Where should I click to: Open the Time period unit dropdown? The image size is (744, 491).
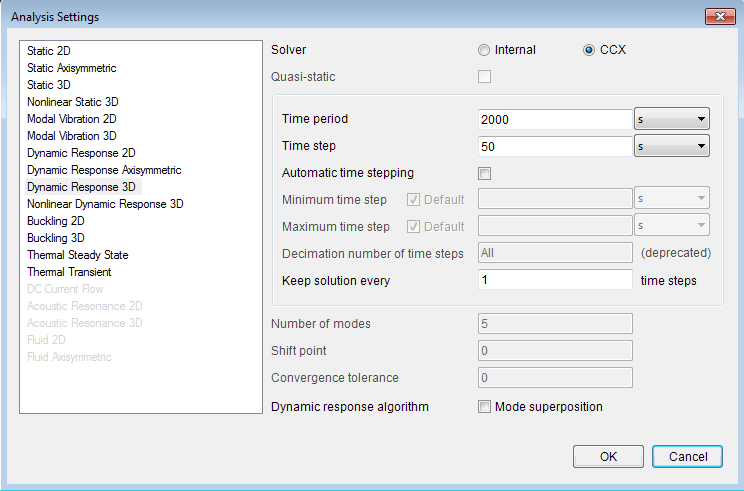pos(672,119)
